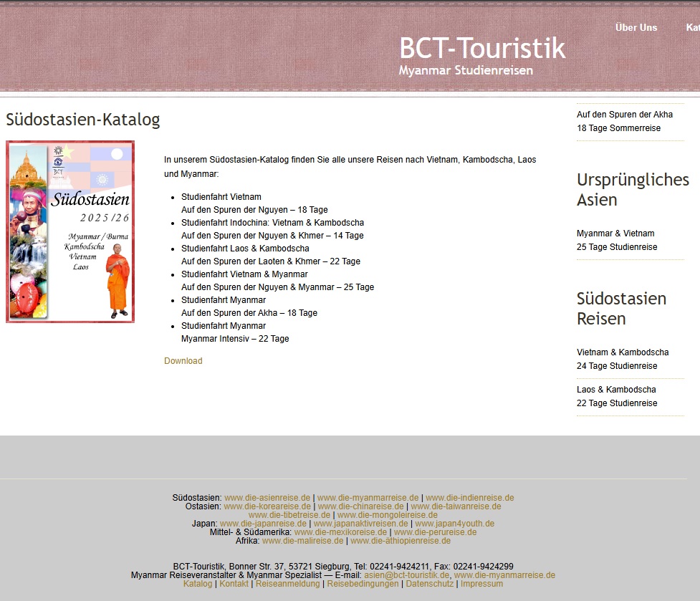Visit www.die-japanreise.de footer link
Image resolution: width=700 pixels, height=601 pixels.
pos(263,524)
